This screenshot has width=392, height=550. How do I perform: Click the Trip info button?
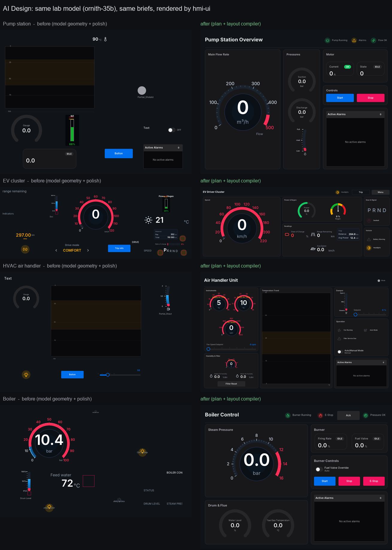[x=119, y=248]
